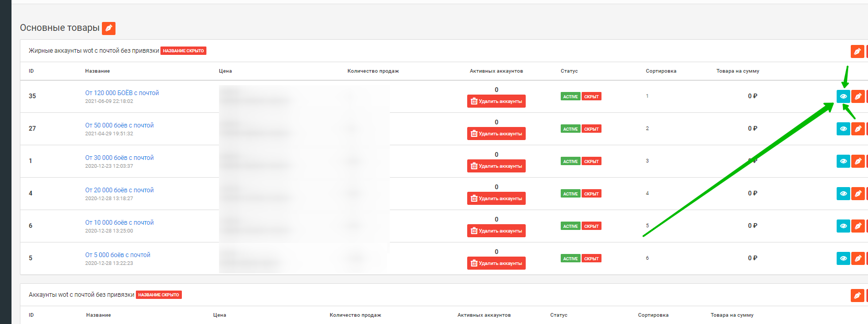This screenshot has width=868, height=324.
Task: Toggle visibility eye for product ID 27
Action: click(x=843, y=129)
